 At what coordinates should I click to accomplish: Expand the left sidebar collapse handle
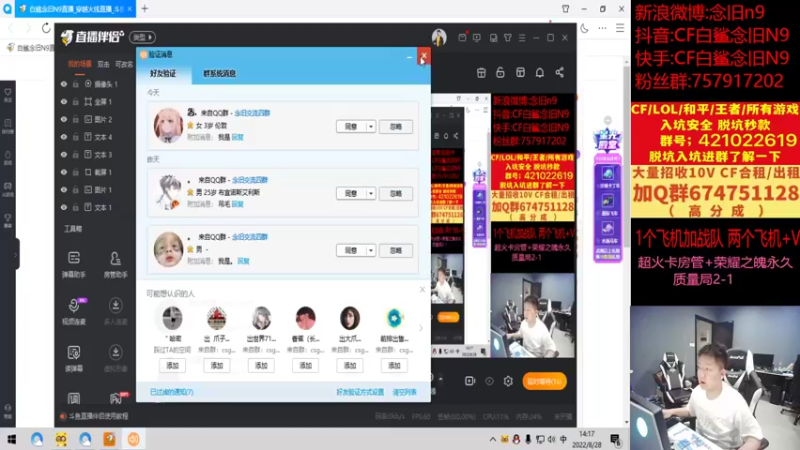[16, 254]
